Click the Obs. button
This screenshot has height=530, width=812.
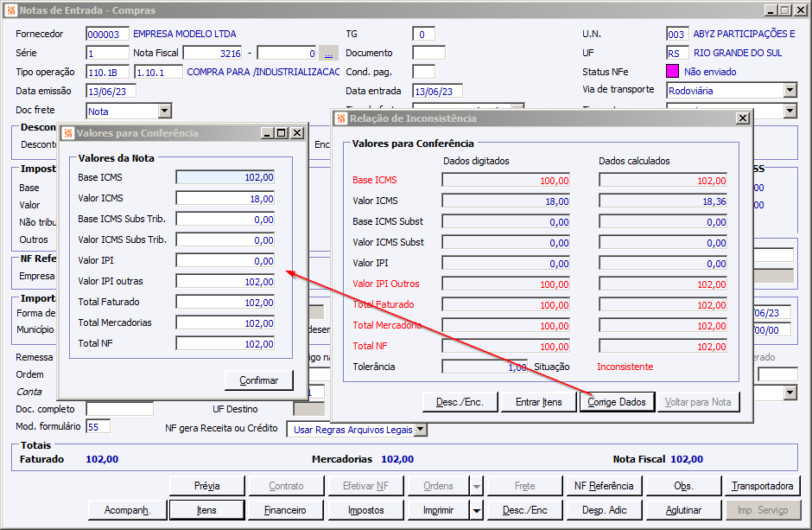click(x=683, y=486)
